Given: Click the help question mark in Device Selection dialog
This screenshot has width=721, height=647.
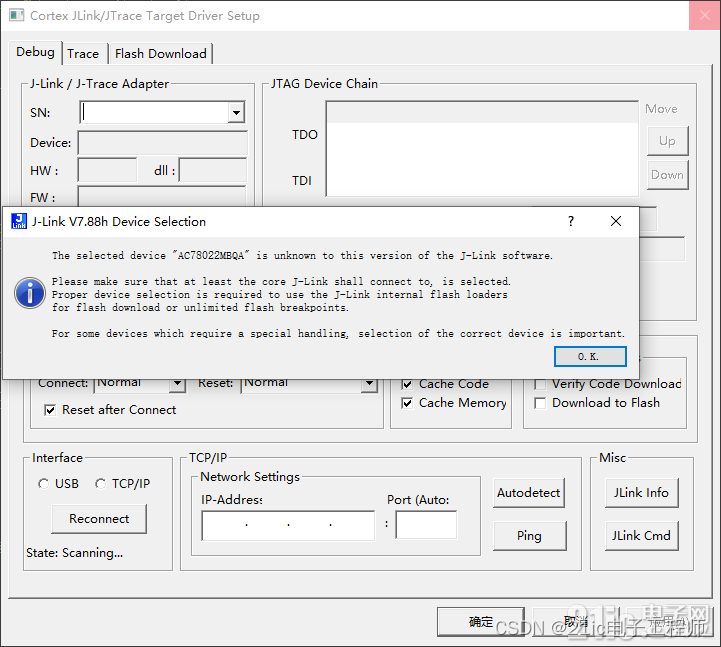Looking at the screenshot, I should 571,221.
